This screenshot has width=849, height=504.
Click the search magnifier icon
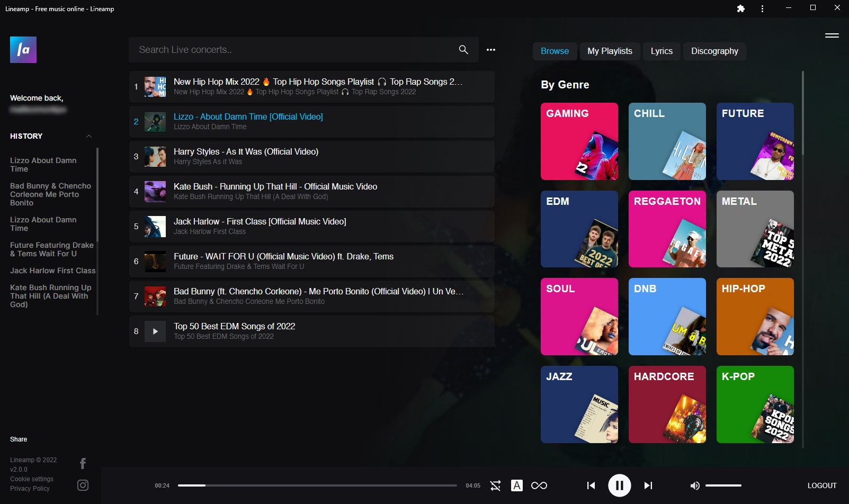(x=463, y=50)
